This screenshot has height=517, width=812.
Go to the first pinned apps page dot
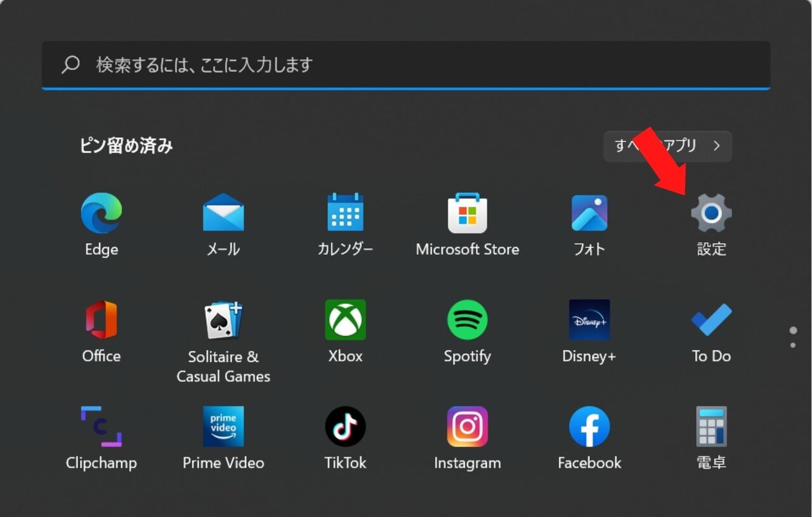[793, 330]
